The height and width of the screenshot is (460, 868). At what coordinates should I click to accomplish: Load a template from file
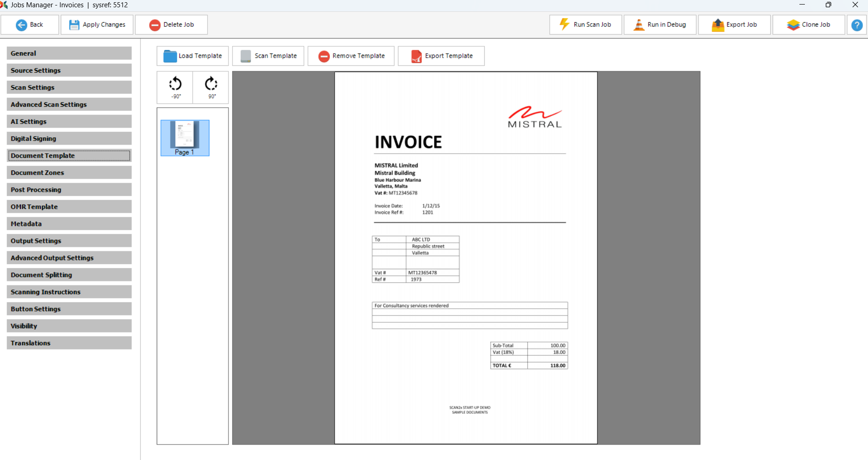coord(193,56)
